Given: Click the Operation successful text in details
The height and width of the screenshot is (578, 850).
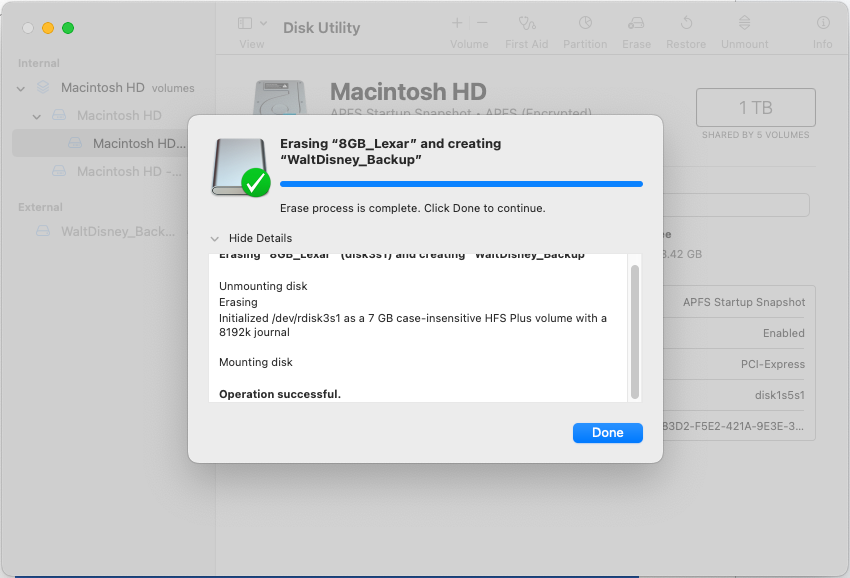Looking at the screenshot, I should (280, 394).
